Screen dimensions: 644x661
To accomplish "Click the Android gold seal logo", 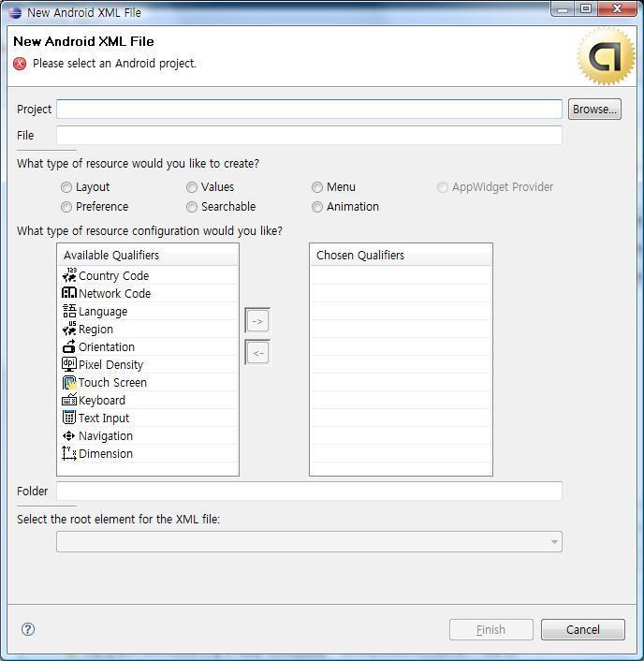I will pyautogui.click(x=606, y=56).
